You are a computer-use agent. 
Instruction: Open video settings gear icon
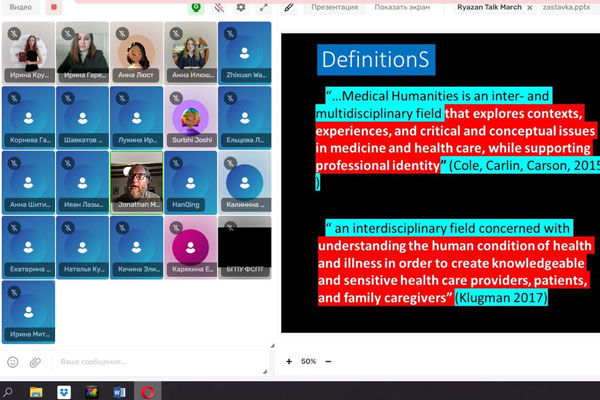241,7
